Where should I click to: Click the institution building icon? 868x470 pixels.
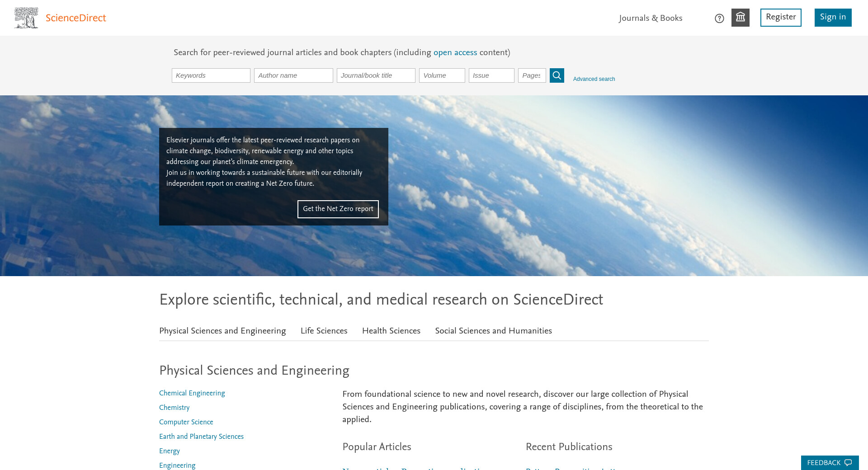pos(740,18)
